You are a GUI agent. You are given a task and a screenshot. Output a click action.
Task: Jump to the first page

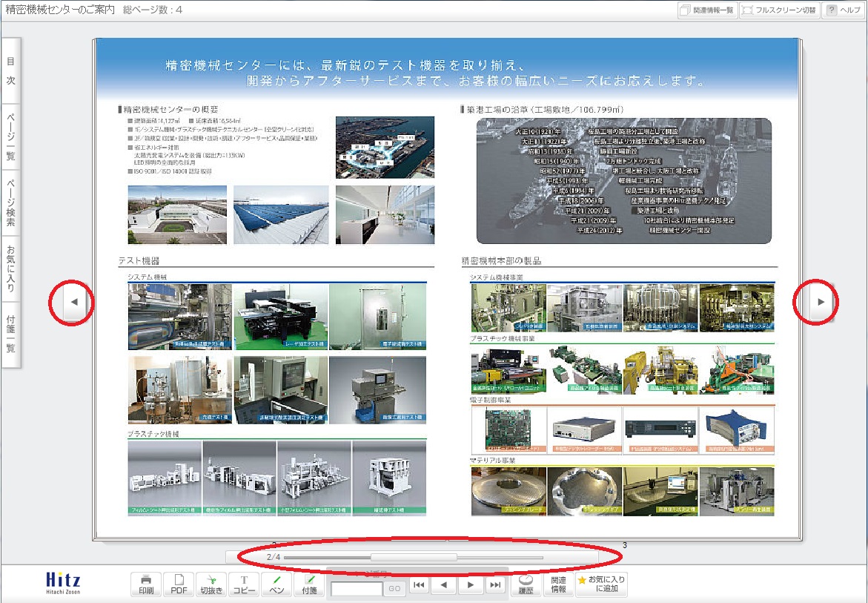419,585
